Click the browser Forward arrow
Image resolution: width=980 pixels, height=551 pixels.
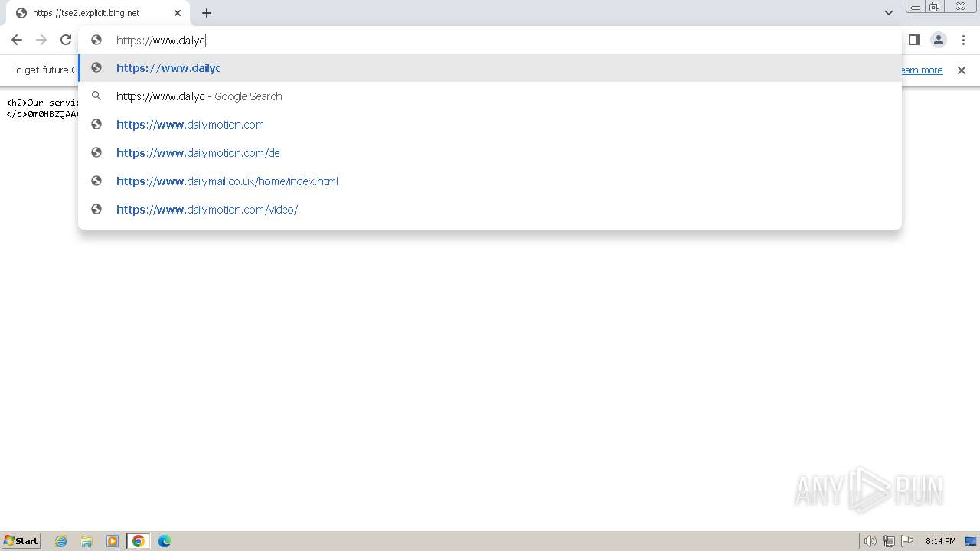tap(41, 40)
